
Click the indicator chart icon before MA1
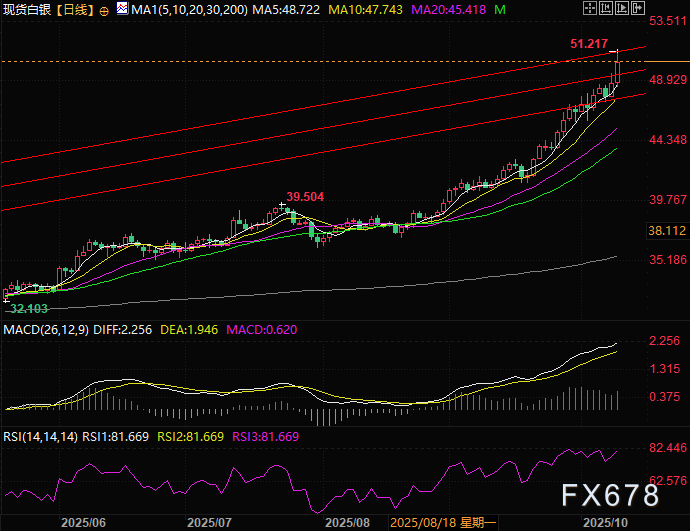pyautogui.click(x=121, y=9)
